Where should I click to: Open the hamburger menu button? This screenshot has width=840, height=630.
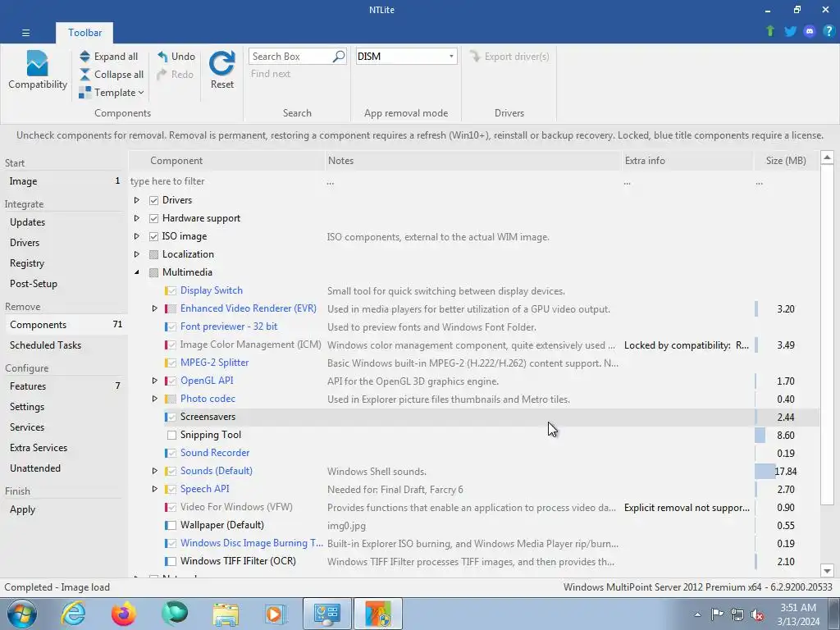[x=25, y=33]
